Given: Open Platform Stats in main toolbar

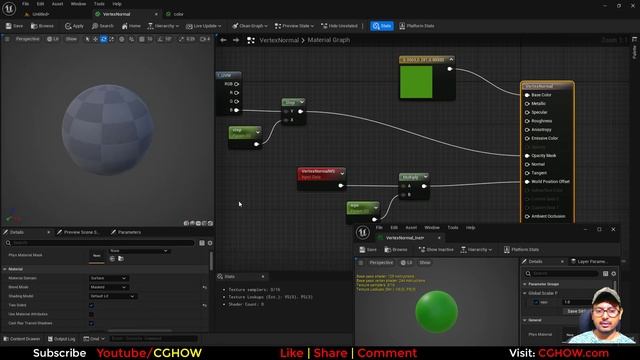Looking at the screenshot, I should (x=416, y=26).
